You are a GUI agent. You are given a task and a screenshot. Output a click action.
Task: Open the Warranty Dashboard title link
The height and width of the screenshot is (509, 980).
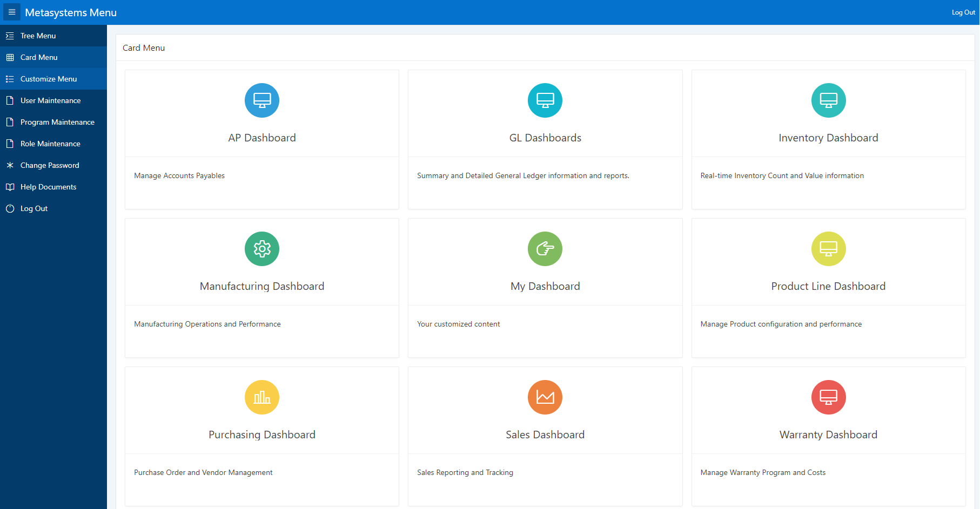(x=828, y=435)
